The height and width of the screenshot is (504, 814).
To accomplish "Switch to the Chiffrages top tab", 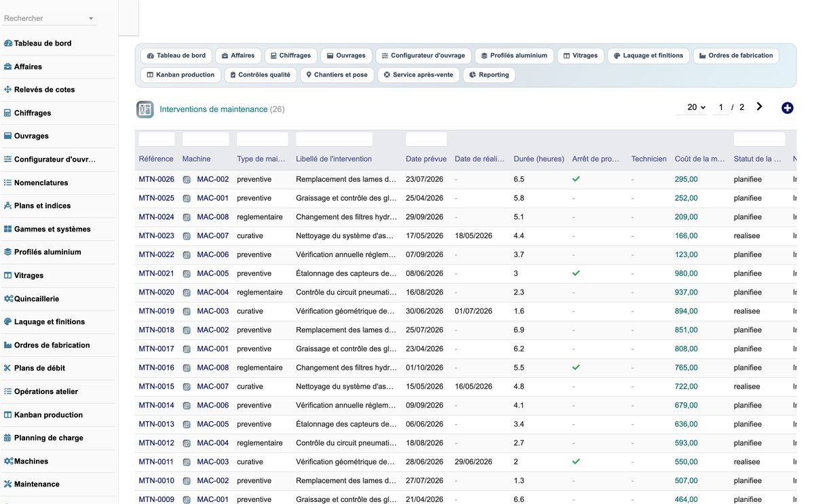I will [290, 56].
